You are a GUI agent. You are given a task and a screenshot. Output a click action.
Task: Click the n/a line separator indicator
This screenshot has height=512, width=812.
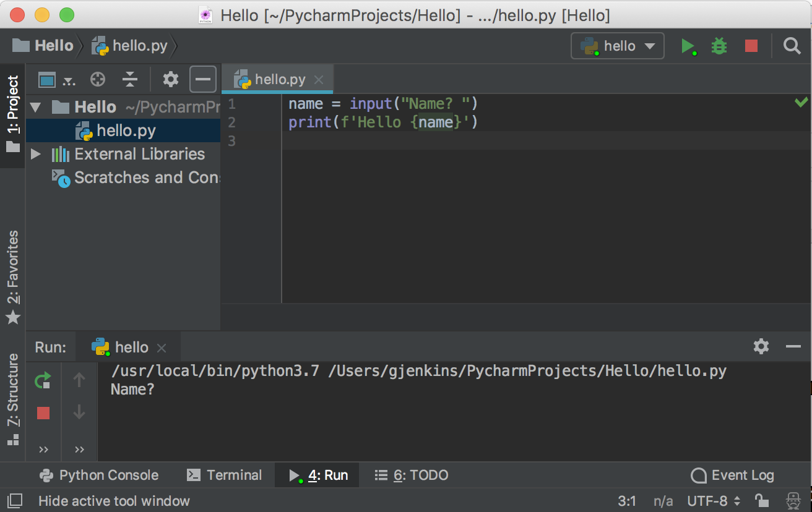pyautogui.click(x=663, y=501)
